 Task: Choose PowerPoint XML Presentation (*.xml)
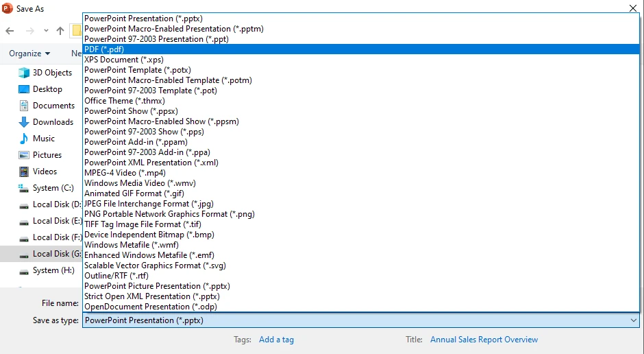point(361,163)
